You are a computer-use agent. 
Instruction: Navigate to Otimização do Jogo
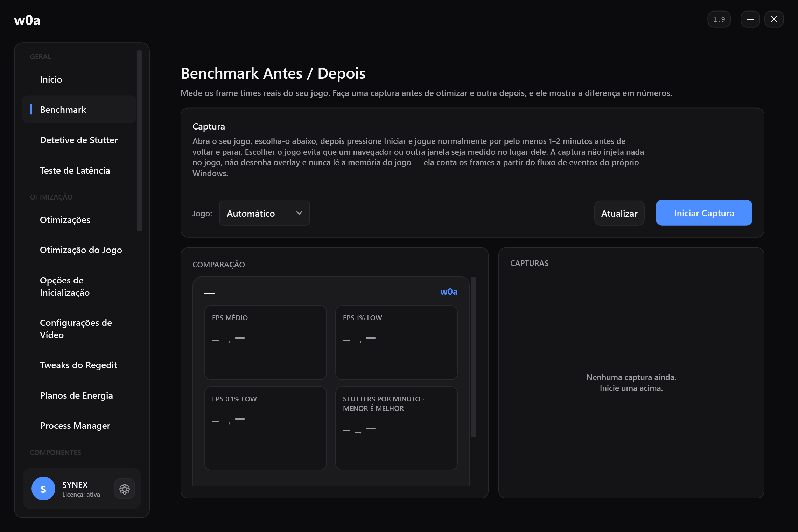click(79, 250)
